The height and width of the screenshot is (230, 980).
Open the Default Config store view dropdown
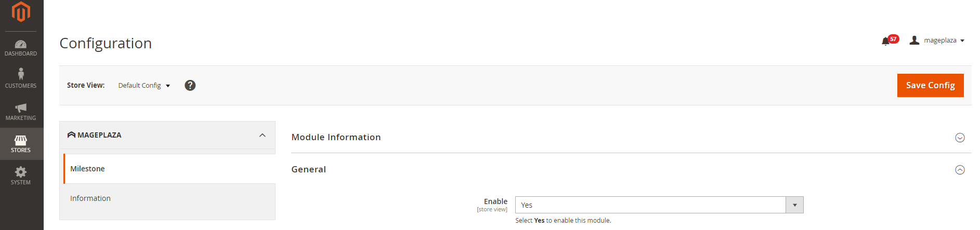144,86
